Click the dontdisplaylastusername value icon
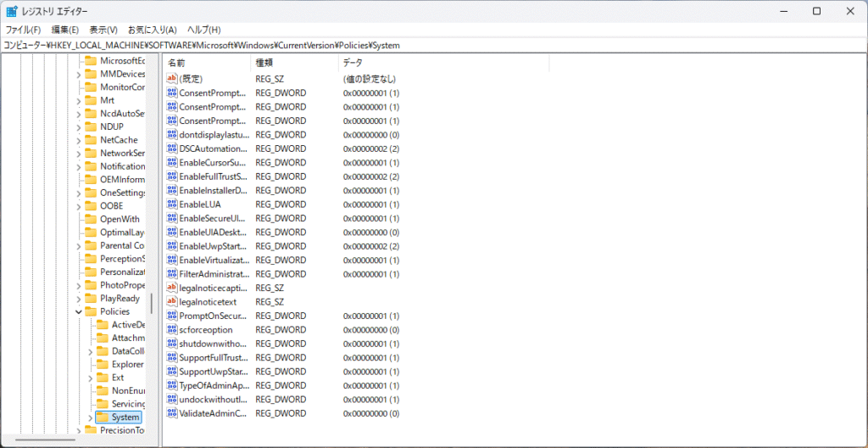The height and width of the screenshot is (448, 868). [x=171, y=135]
